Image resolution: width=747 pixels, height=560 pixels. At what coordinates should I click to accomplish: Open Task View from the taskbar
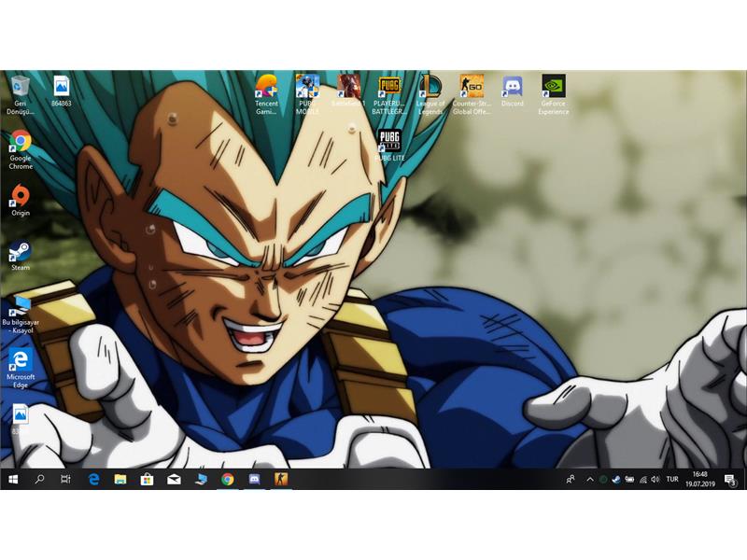coord(65,480)
